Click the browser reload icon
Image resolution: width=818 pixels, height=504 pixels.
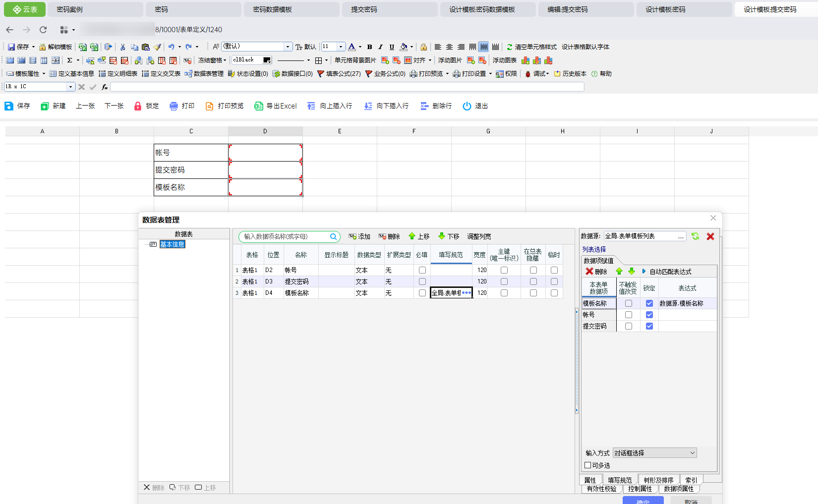pos(43,30)
